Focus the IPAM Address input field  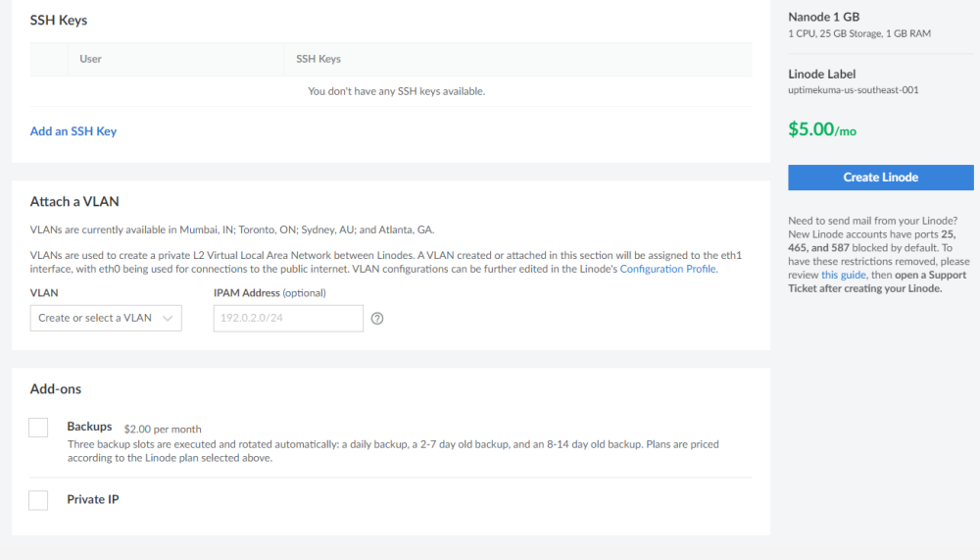[288, 318]
